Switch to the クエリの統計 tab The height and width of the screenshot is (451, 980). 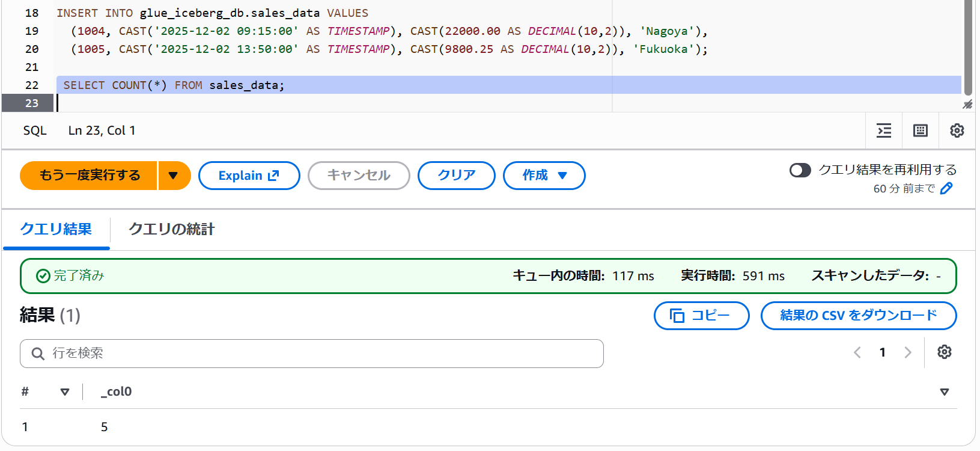click(171, 229)
